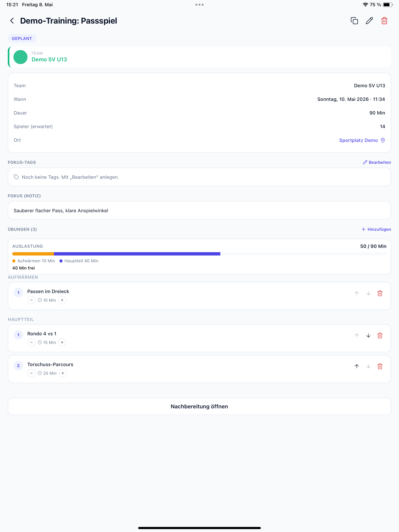Delete training with the header trash icon
The width and height of the screenshot is (399, 532).
click(x=384, y=21)
